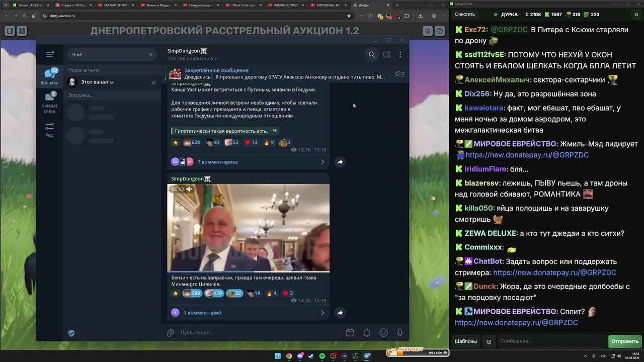Click "Очистить" in Merged Chat
644x362 pixels.
(465, 15)
